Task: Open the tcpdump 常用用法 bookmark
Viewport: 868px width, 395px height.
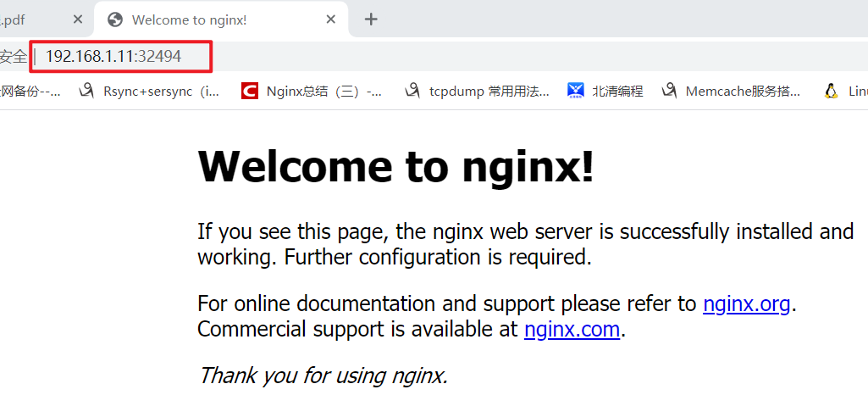Action: click(x=477, y=91)
